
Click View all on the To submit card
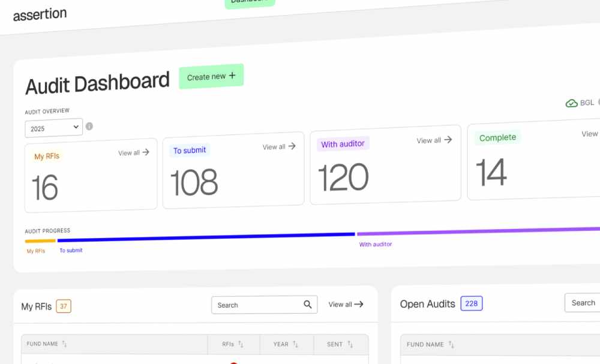coord(279,146)
